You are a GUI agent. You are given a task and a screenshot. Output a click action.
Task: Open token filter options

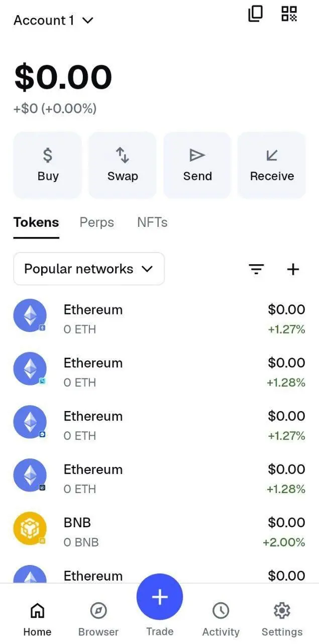256,269
